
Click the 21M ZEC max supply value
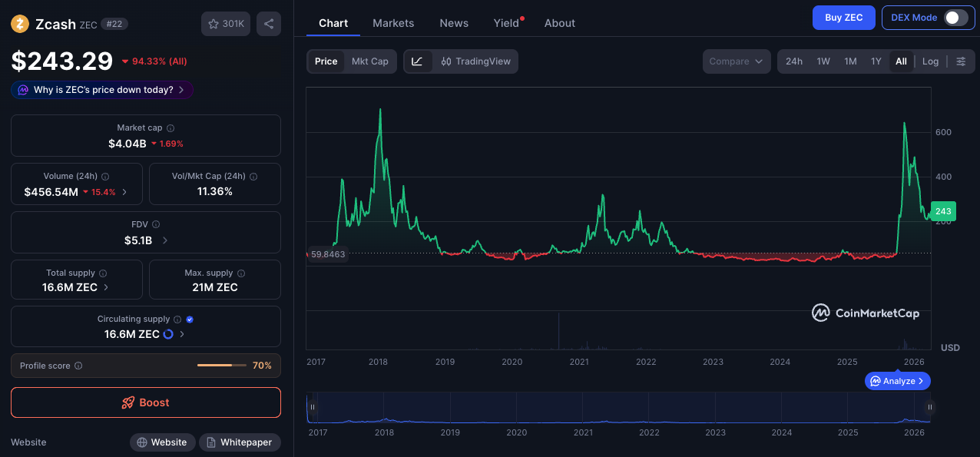(x=215, y=287)
